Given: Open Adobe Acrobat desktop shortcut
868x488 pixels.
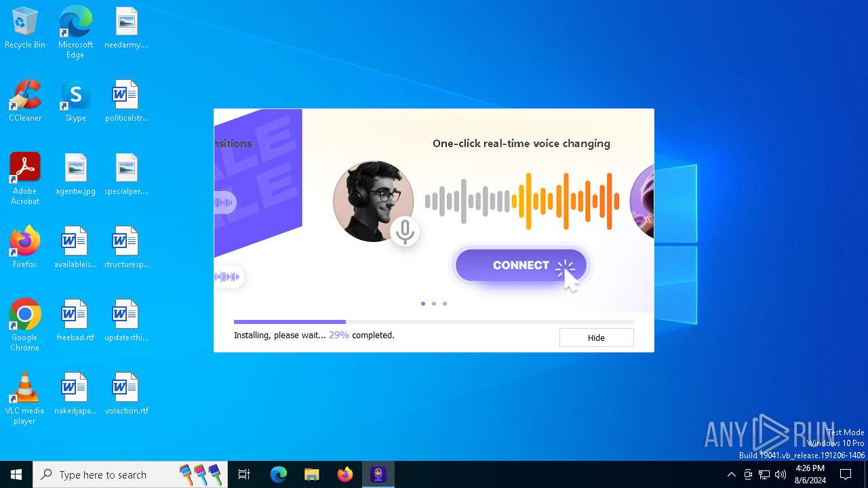Looking at the screenshot, I should click(x=25, y=179).
